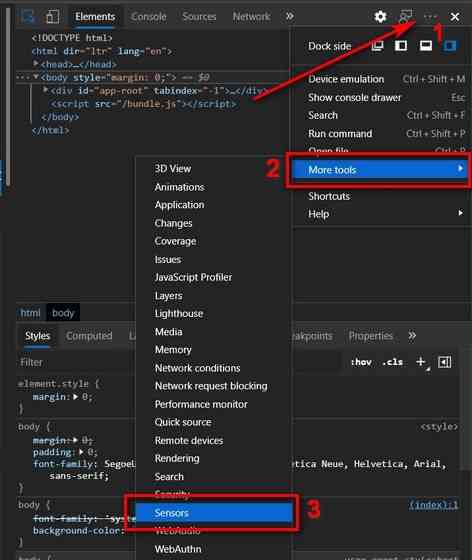The image size is (472, 560).
Task: Select body breadcrumb
Action: click(63, 313)
